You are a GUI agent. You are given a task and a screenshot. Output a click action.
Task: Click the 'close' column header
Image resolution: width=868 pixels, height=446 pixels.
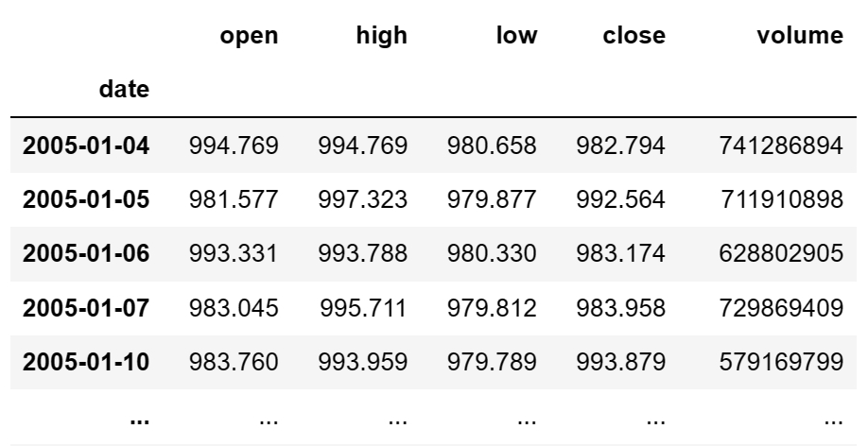(x=634, y=36)
